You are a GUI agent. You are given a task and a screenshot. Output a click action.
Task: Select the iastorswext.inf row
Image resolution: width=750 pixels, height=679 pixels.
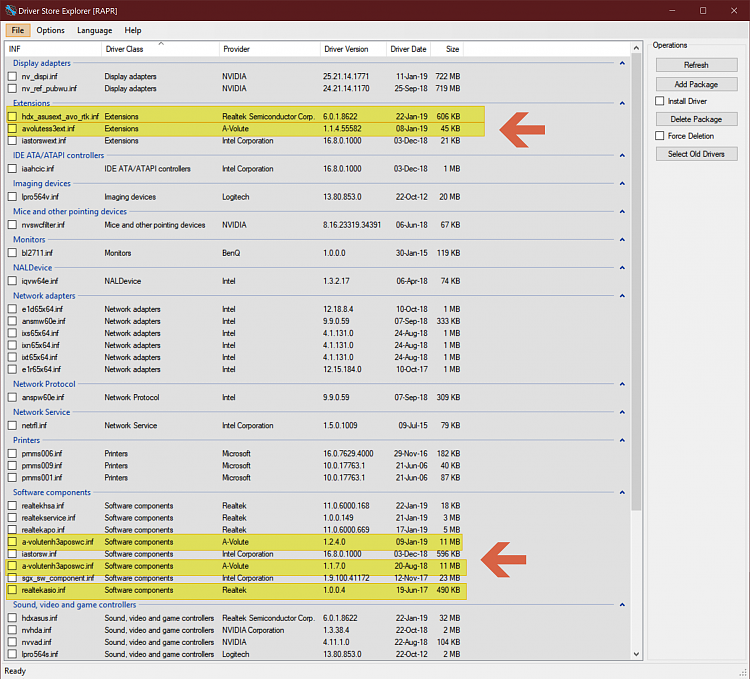click(x=234, y=141)
